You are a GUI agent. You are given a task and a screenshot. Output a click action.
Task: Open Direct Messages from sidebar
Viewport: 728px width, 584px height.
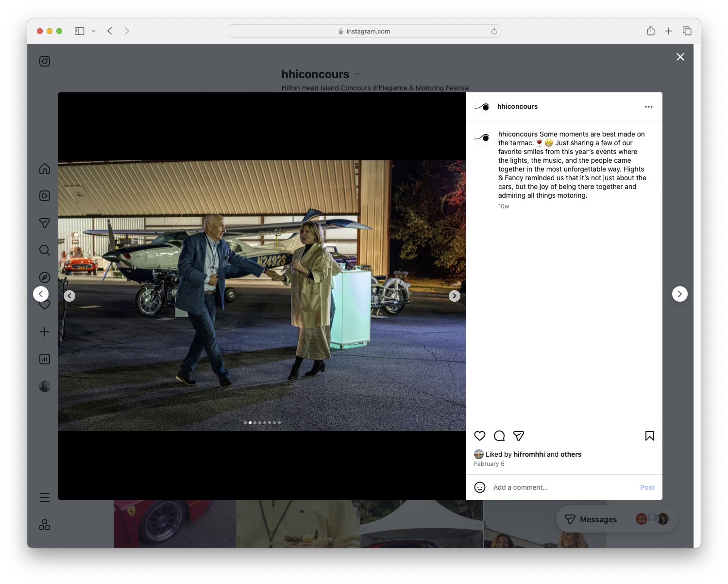coord(44,223)
